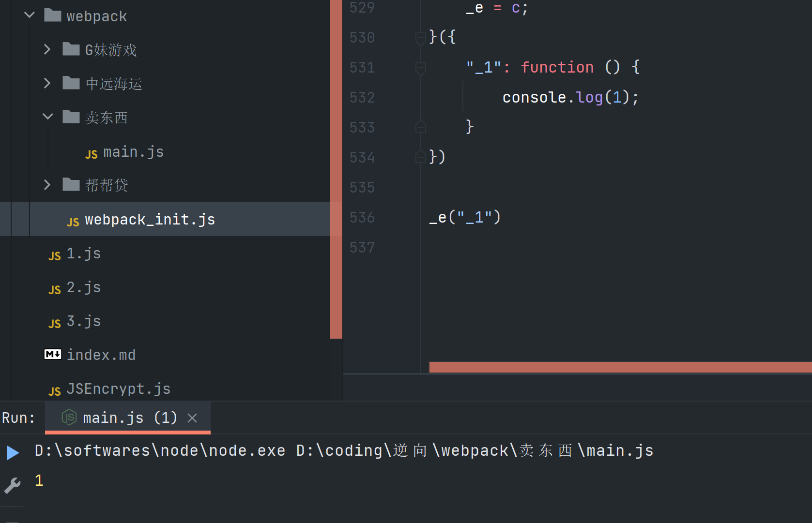
Task: Select the 中远海运 folder icon
Action: pyautogui.click(x=71, y=83)
